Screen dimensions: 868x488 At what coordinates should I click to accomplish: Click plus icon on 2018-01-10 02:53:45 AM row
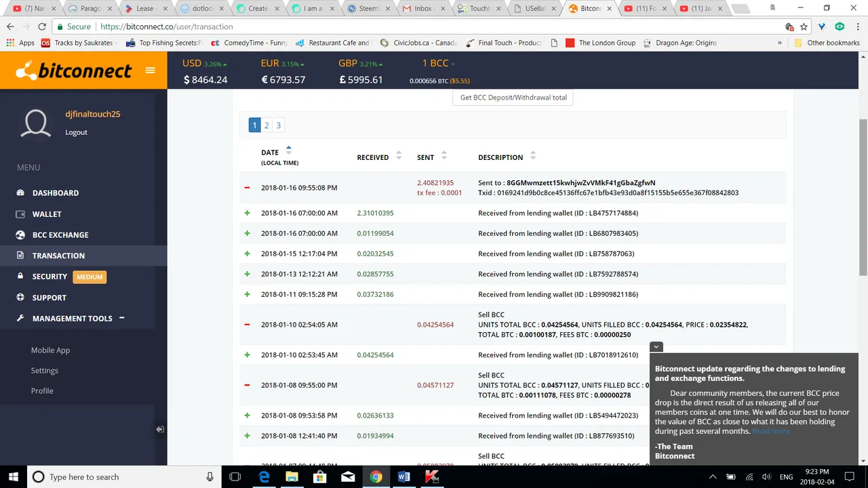point(247,354)
